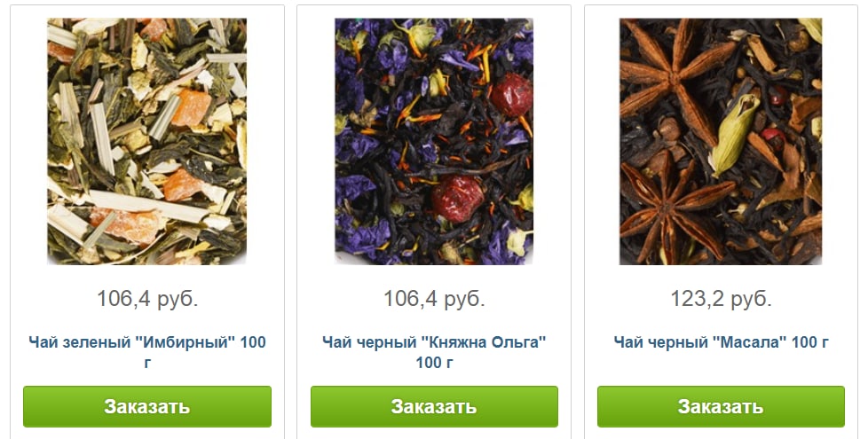This screenshot has height=439, width=868.
Task: Click "100 г" on the second line of the "Княжна Ольга" title
Action: coord(434,363)
